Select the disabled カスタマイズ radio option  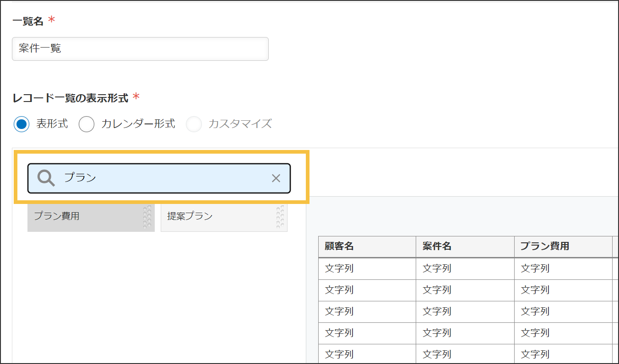point(194,124)
